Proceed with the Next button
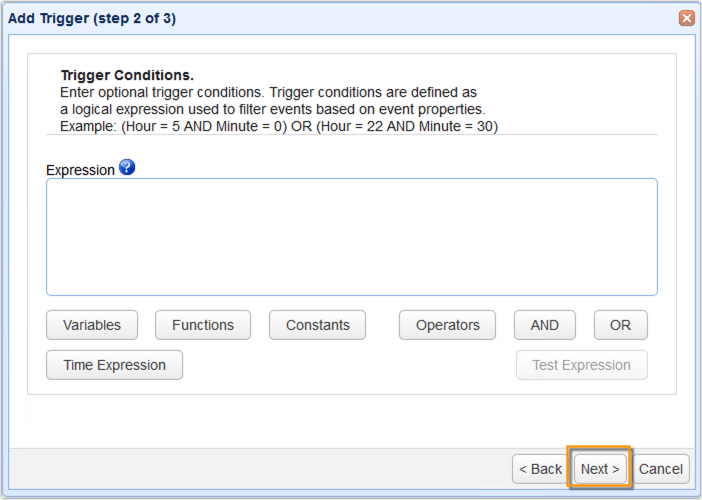The width and height of the screenshot is (702, 500). coord(600,469)
